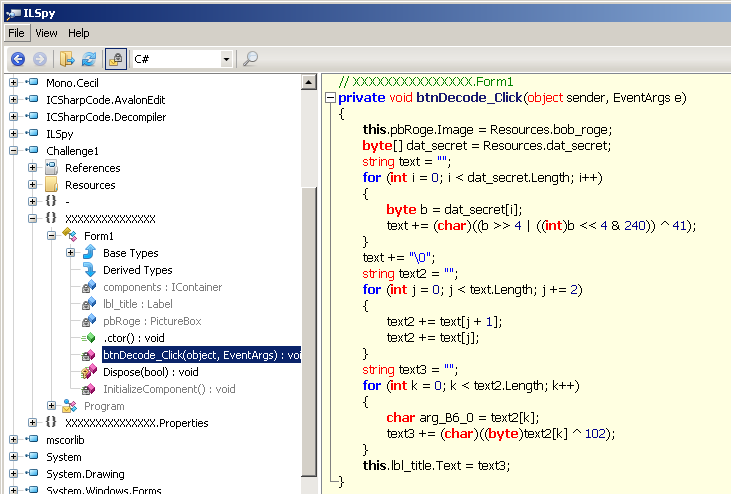The image size is (731, 494).
Task: Click the Resources folder in tree
Action: pos(89,185)
